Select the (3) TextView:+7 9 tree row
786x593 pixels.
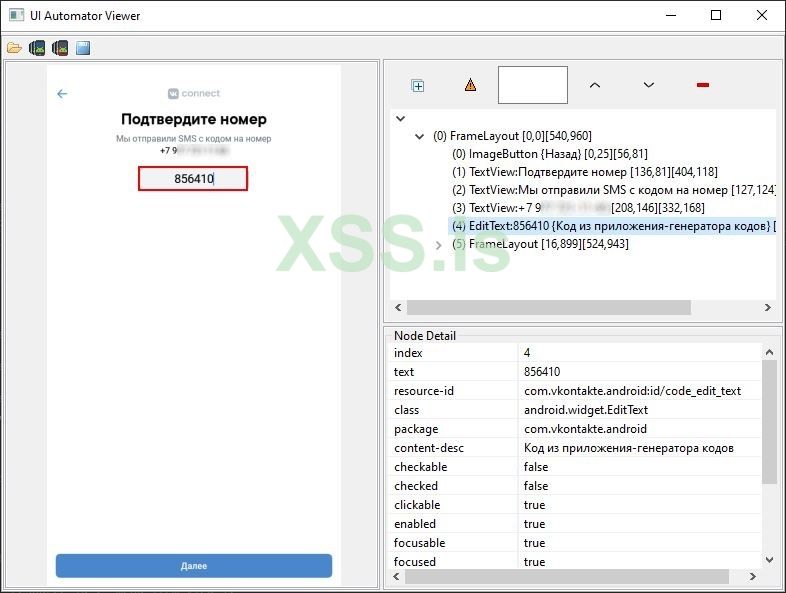(578, 208)
